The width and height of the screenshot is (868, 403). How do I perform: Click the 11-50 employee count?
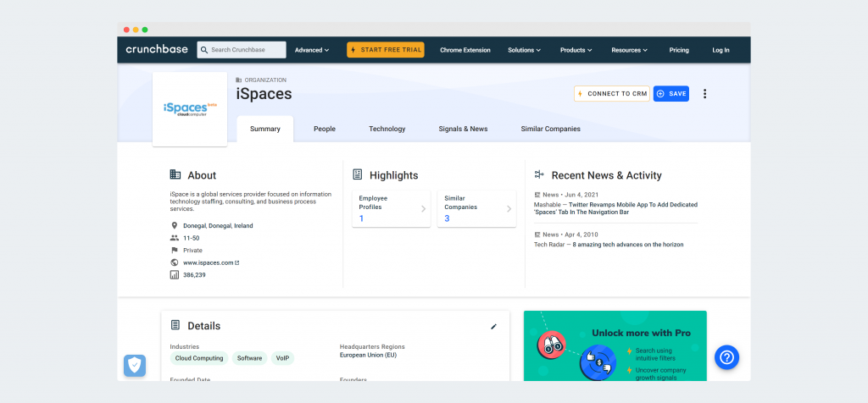[191, 238]
